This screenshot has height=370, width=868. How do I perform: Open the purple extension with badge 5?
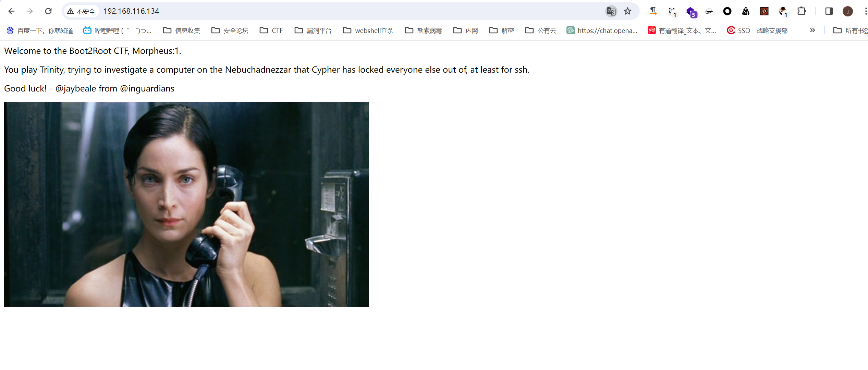tap(691, 12)
